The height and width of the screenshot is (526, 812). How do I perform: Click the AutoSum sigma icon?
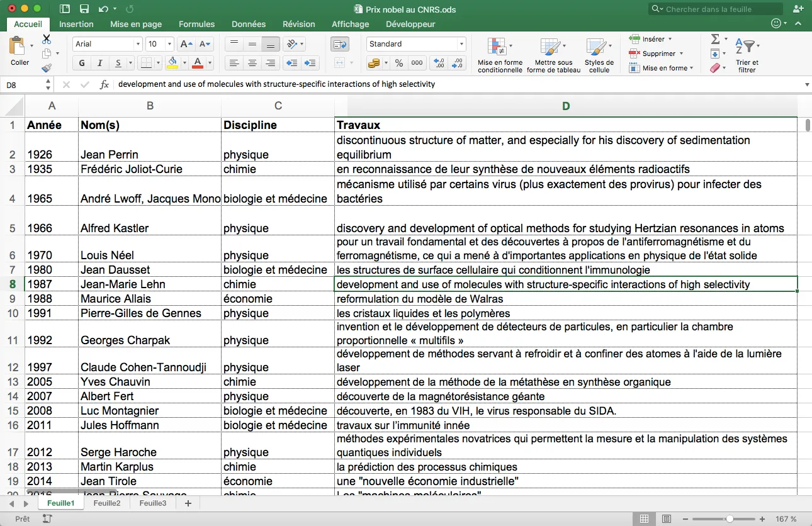coord(715,39)
